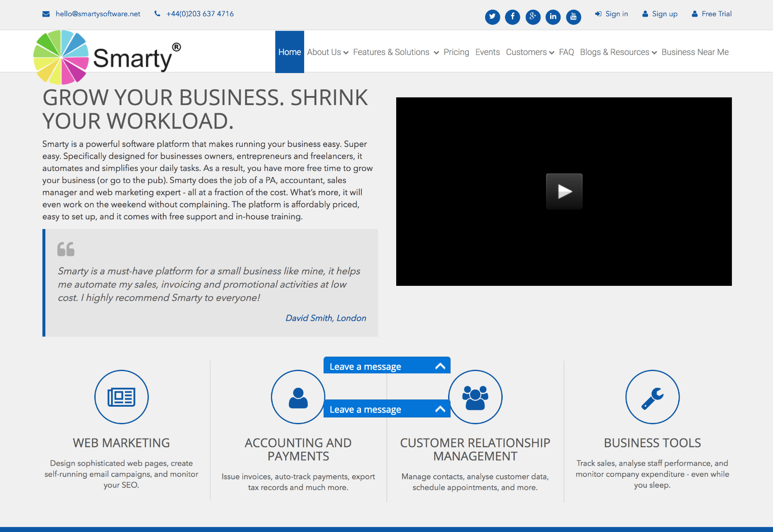773x532 pixels.
Task: Call the +44(0)203 637 4716 number
Action: click(200, 14)
